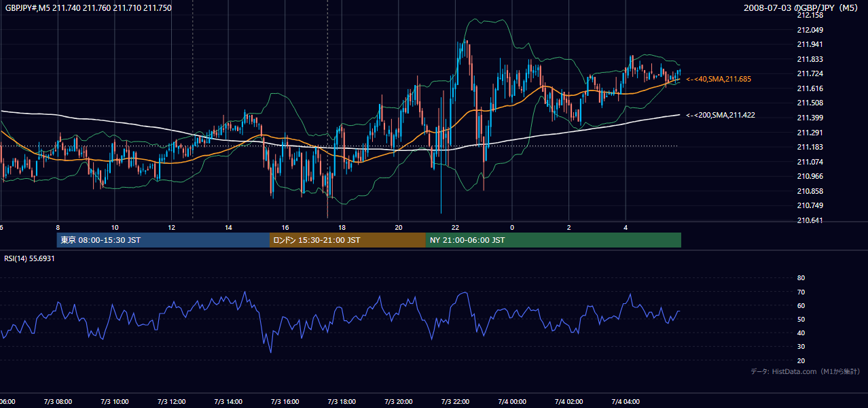Viewport: 868px width, 408px height.
Task: Click the RSI axis 60 level label
Action: [801, 305]
